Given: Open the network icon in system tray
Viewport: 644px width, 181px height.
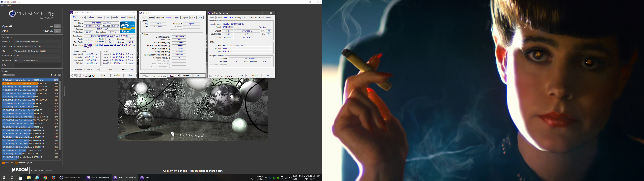Looking at the screenshot, I should coord(290,178).
